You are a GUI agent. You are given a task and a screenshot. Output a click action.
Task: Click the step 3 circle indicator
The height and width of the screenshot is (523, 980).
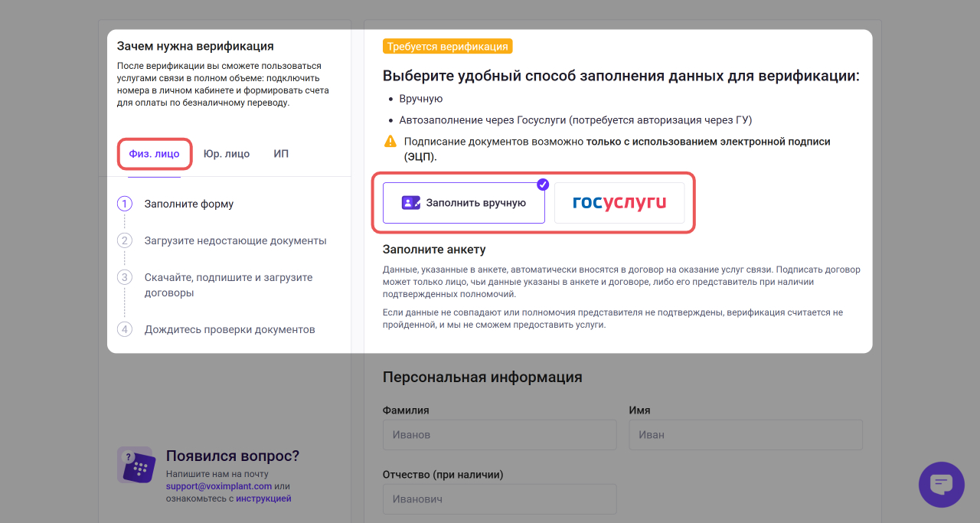[x=125, y=277]
